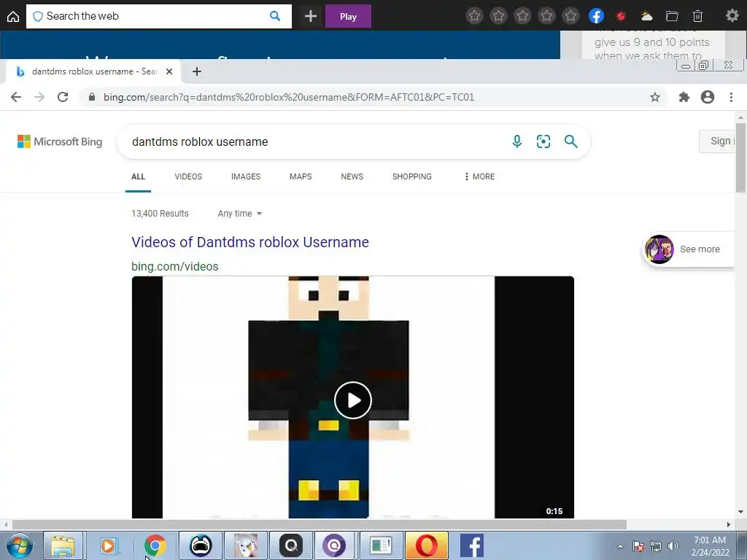Open Bing visual search camera icon
This screenshot has width=747, height=560.
(543, 141)
